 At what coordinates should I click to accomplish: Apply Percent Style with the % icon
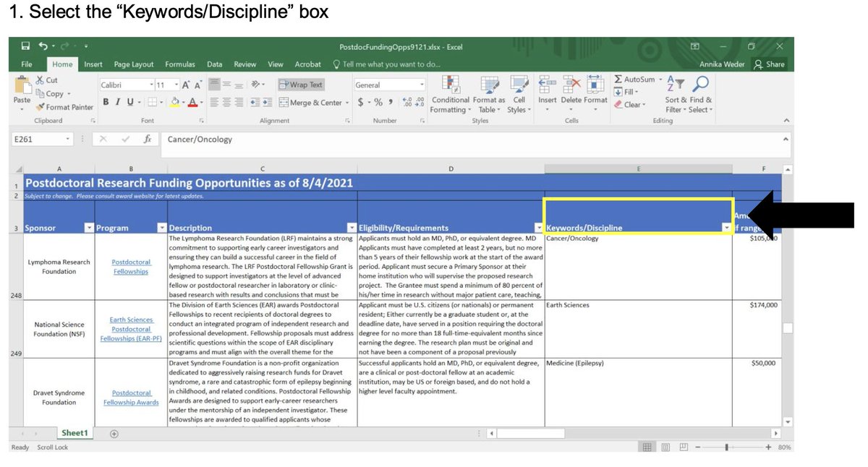(378, 102)
